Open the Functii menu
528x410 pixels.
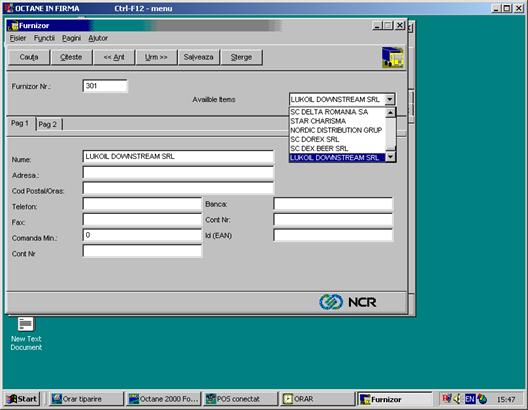[44, 38]
